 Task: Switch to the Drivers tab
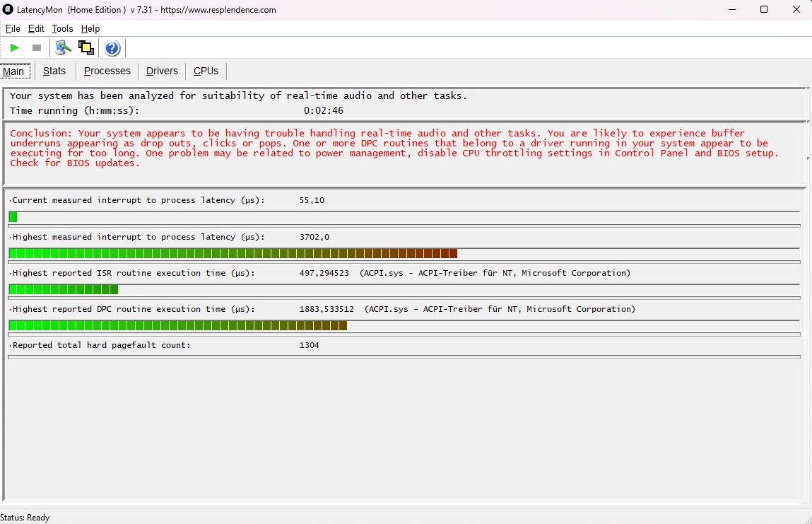[162, 71]
